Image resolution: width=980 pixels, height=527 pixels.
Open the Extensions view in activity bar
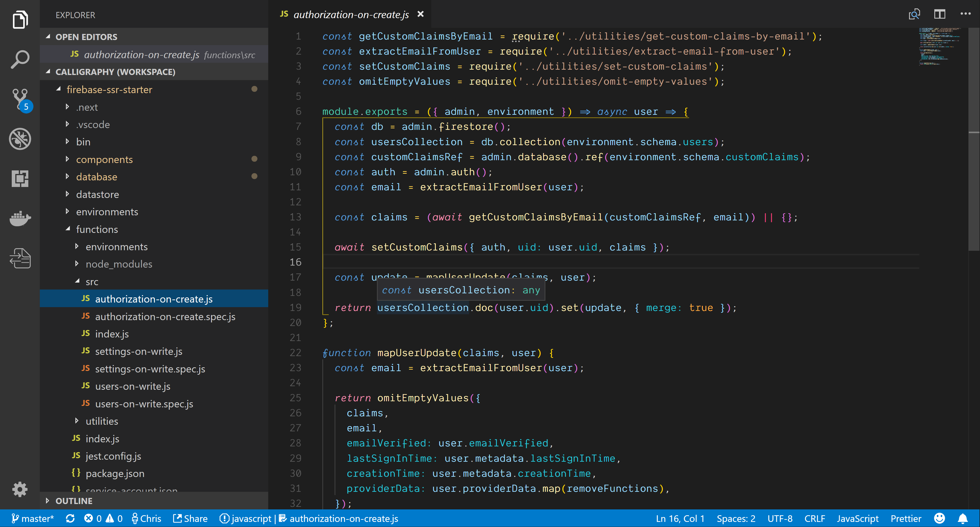pos(20,179)
